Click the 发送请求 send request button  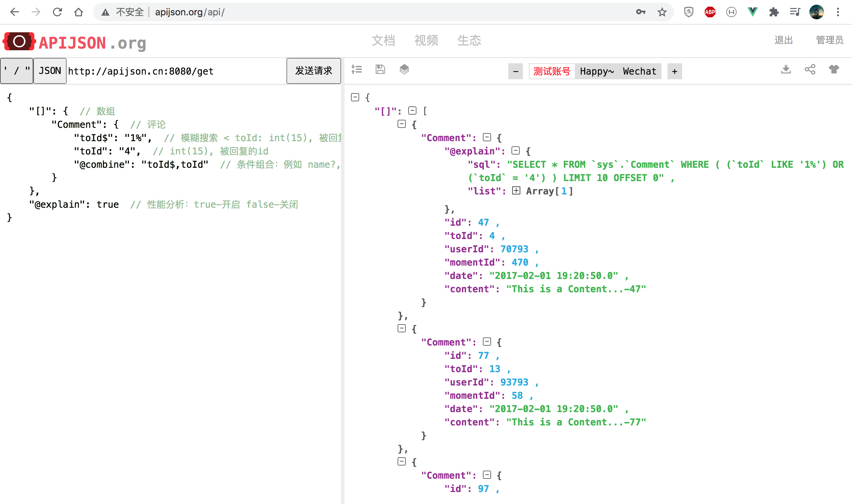click(x=313, y=71)
